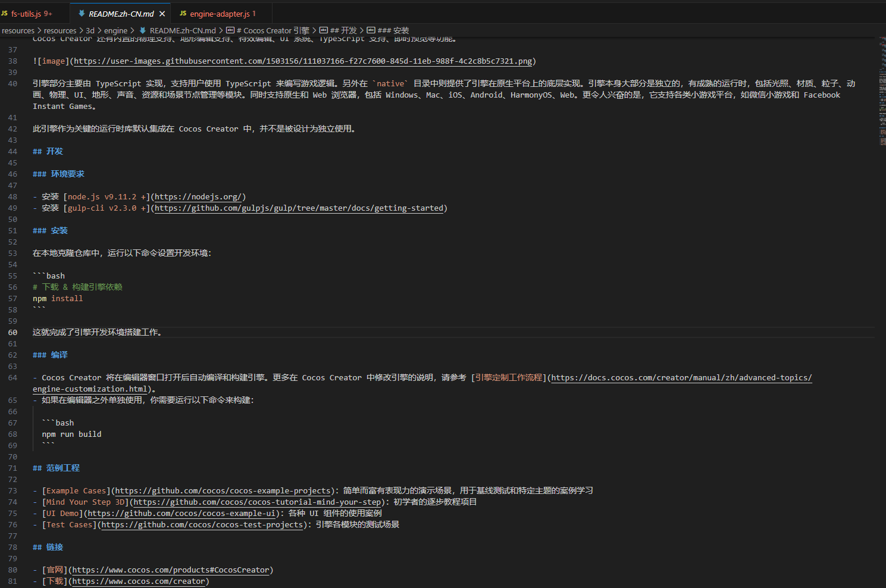Click the '## 范例工程' heading

click(56, 468)
